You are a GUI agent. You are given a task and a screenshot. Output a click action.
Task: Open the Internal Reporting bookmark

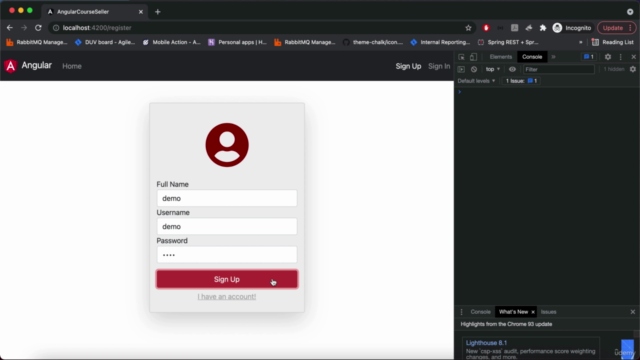pos(440,42)
